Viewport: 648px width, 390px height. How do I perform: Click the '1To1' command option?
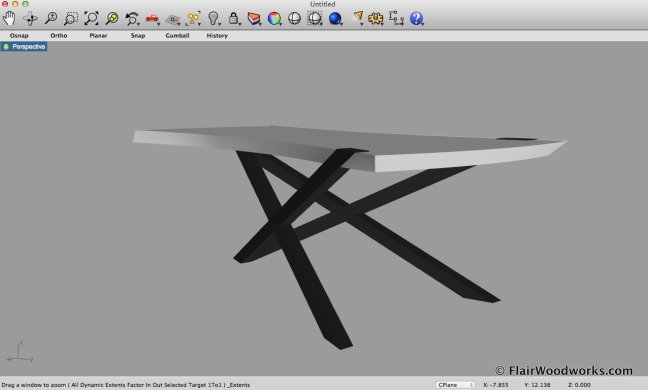tap(215, 385)
